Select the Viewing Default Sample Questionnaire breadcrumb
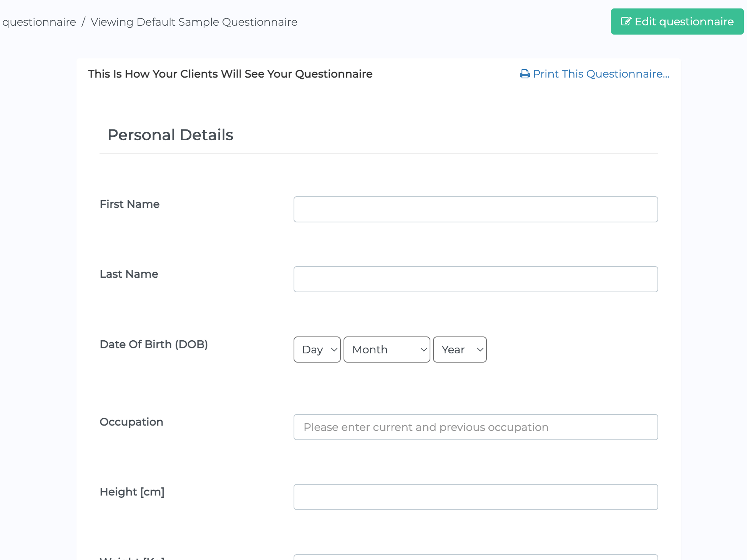Screen dimensions: 747x560 tap(194, 22)
